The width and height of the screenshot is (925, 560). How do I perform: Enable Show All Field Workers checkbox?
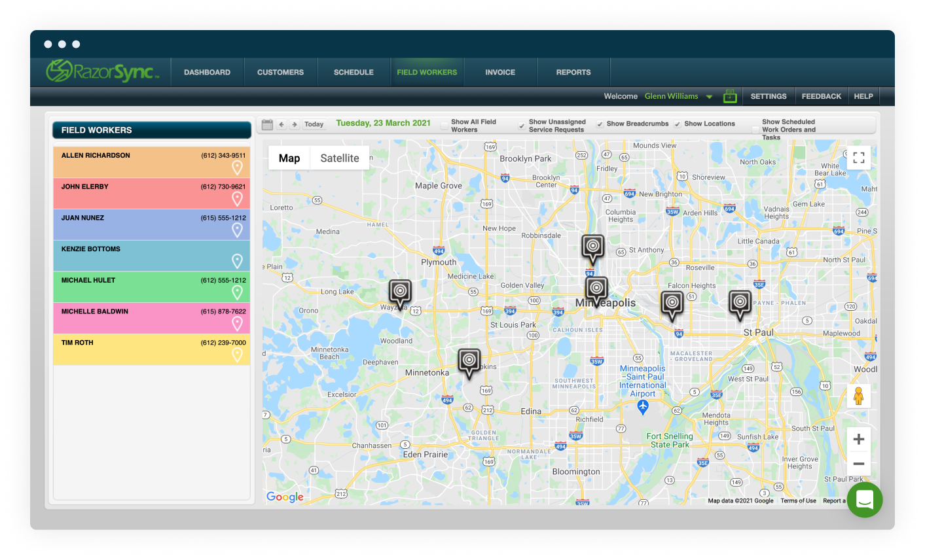445,126
